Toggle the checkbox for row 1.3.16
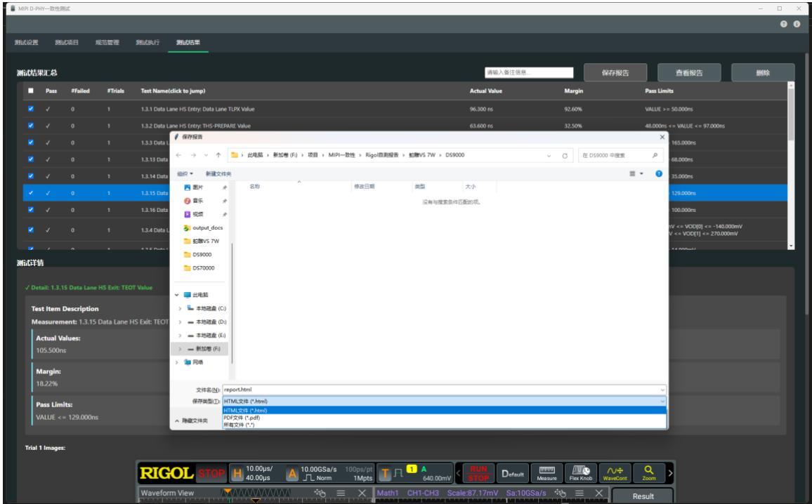Image resolution: width=812 pixels, height=504 pixels. [x=30, y=210]
